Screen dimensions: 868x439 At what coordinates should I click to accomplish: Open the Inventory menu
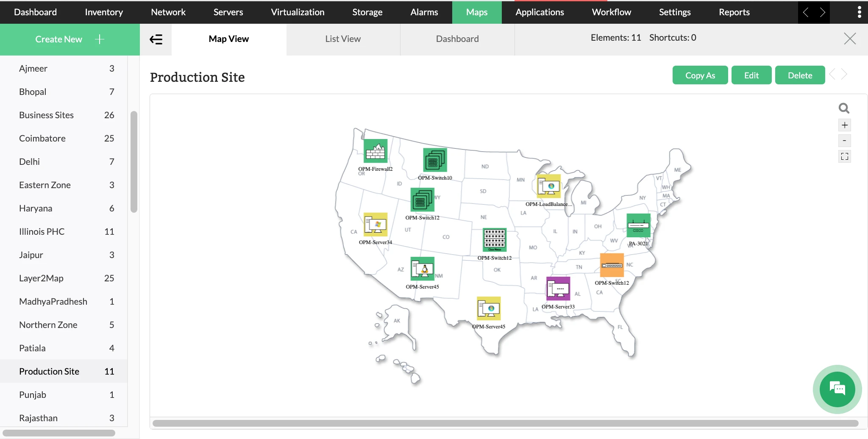coord(104,12)
